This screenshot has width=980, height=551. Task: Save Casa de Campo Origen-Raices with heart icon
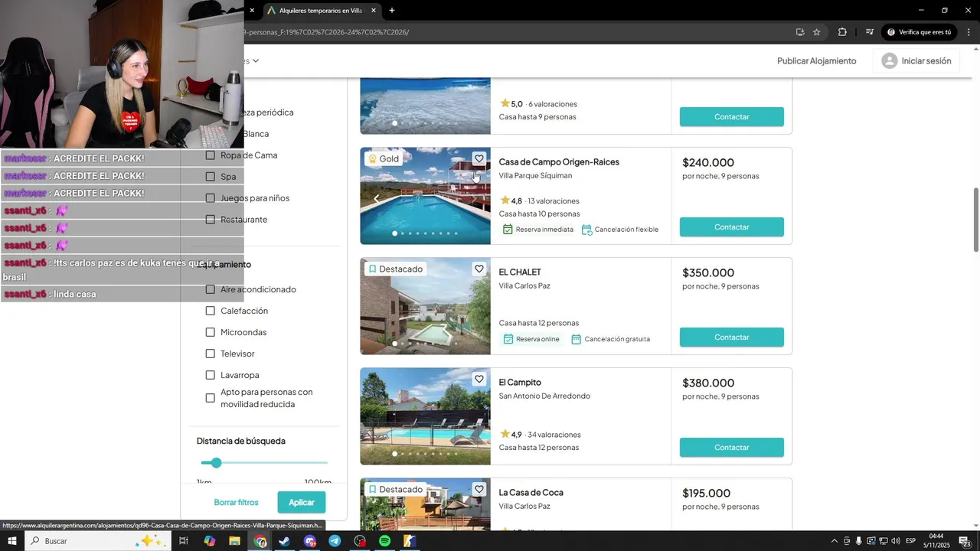(x=479, y=159)
